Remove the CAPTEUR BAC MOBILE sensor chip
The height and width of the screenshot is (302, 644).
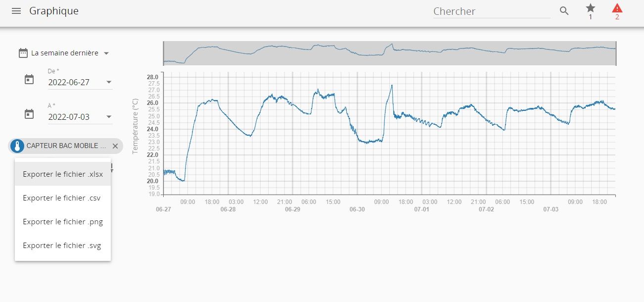(x=115, y=146)
